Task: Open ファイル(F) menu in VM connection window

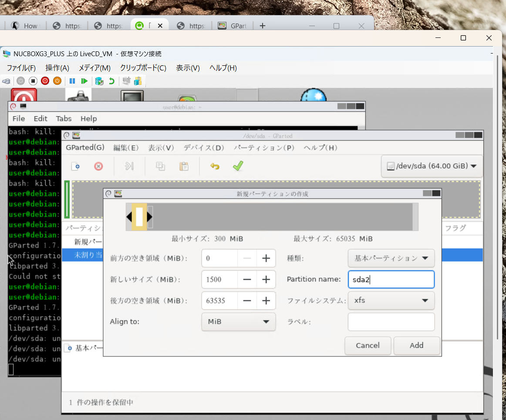Action: tap(21, 68)
